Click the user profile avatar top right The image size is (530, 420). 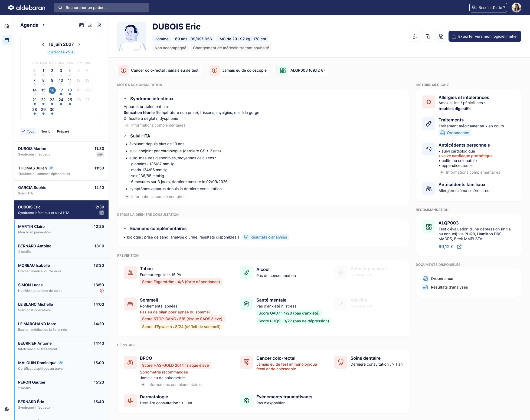click(x=516, y=8)
